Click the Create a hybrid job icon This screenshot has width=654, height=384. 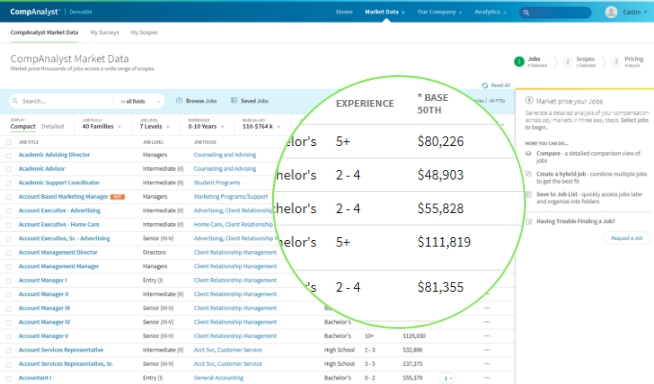[x=528, y=174]
